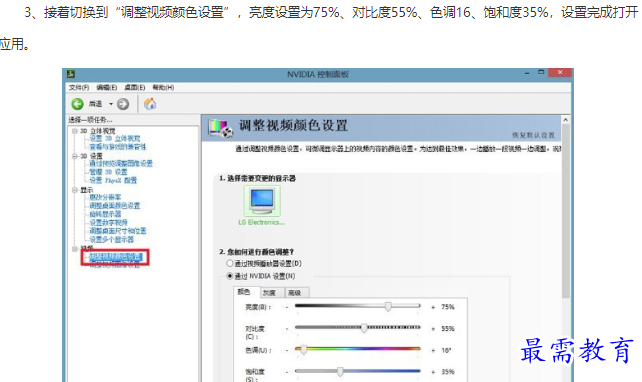
Task: Open 查看与游戏的兼容性 task link
Action: [118, 147]
